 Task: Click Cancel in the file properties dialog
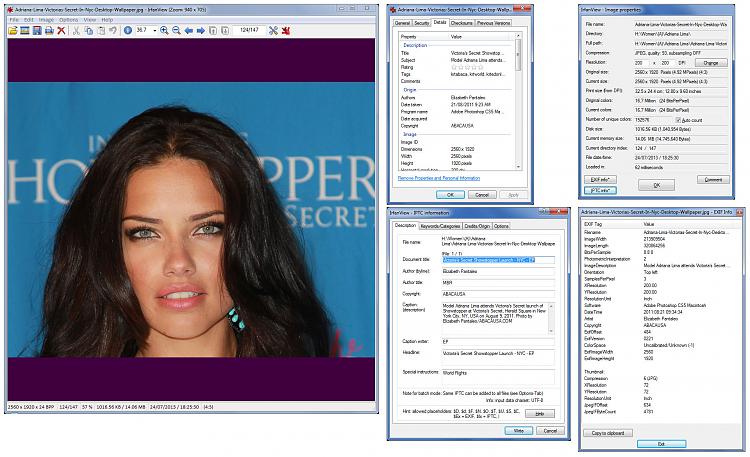pyautogui.click(x=482, y=195)
